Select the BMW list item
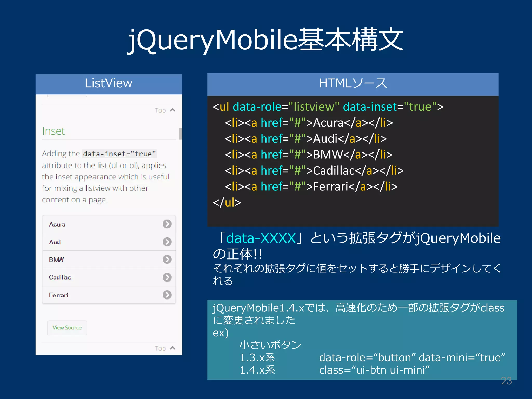This screenshot has height=399, width=532. (x=109, y=260)
